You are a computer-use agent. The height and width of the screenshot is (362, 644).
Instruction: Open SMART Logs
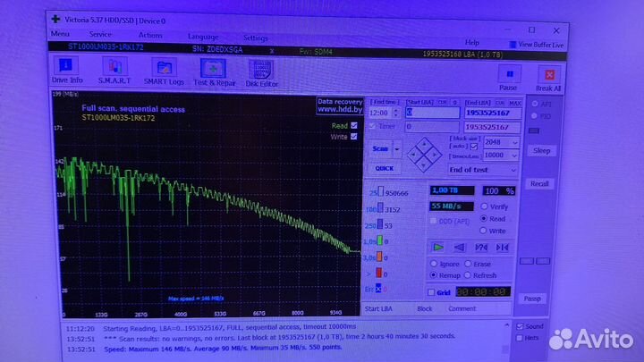(x=164, y=69)
